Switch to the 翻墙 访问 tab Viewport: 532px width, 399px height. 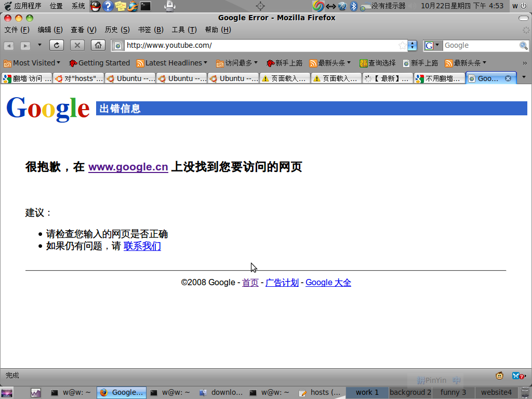[27, 79]
